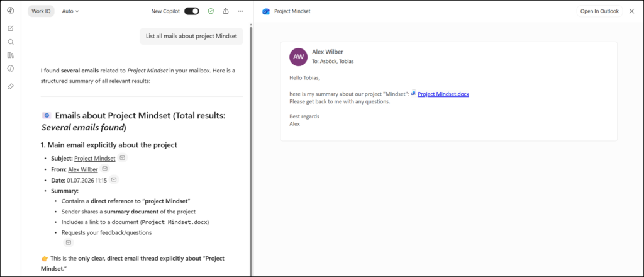Click the heading 'Main email explicitly about the project'

[x=109, y=145]
